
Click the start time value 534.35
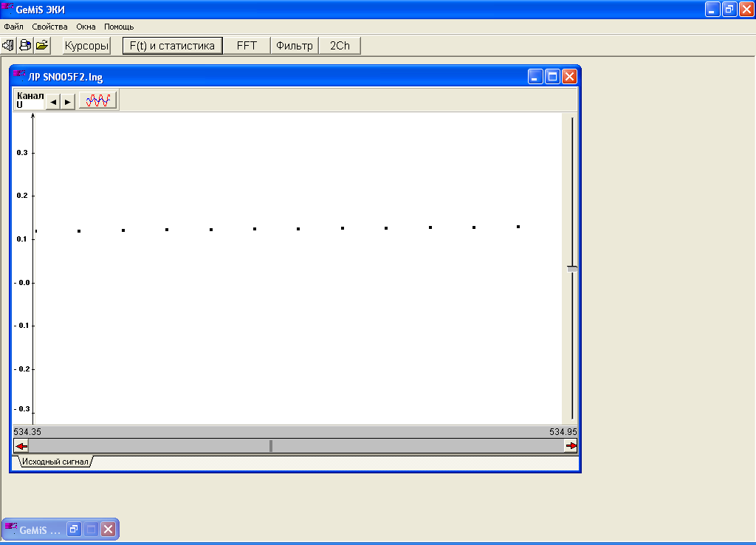pos(27,432)
